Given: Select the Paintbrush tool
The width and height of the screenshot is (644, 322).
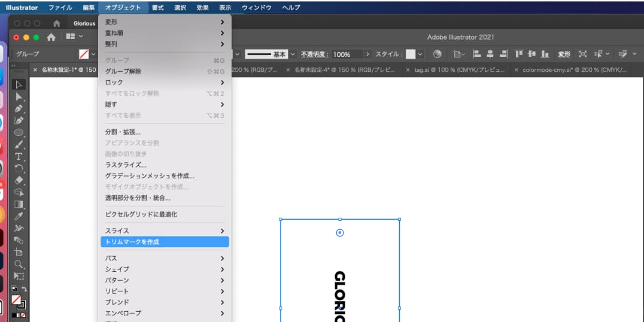Looking at the screenshot, I should click(x=19, y=145).
